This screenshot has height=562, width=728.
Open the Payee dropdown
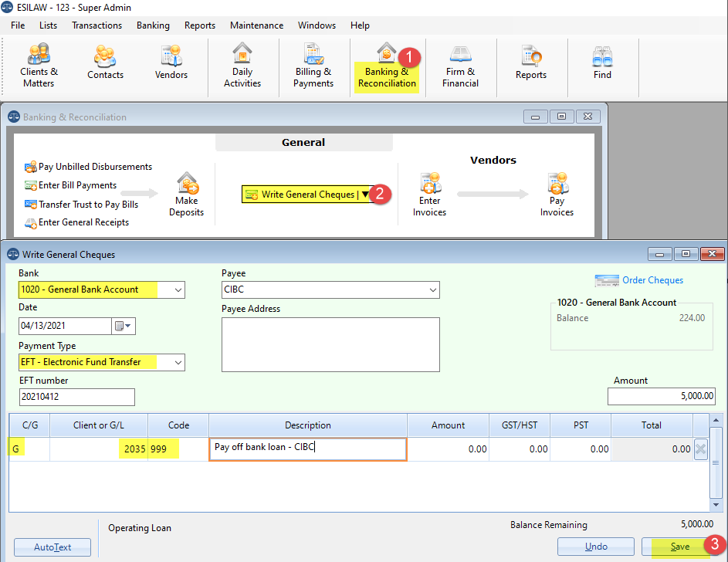(433, 290)
